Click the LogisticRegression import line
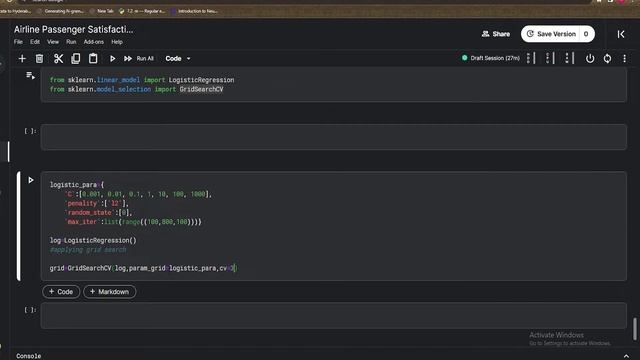 (x=142, y=80)
